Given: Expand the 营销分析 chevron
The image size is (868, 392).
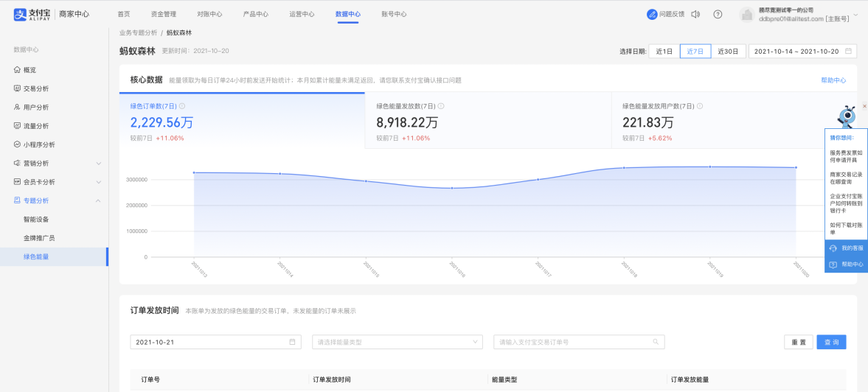Looking at the screenshot, I should (x=99, y=164).
